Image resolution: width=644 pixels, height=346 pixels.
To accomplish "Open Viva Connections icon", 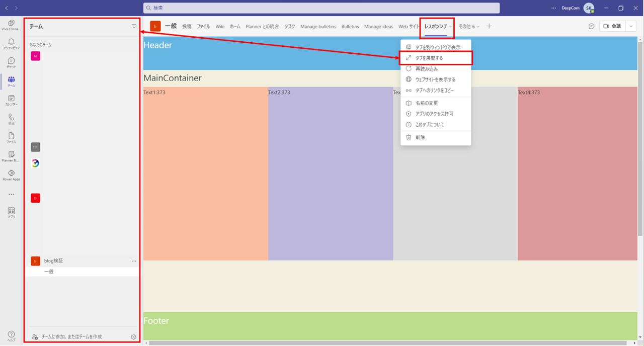I will (11, 25).
